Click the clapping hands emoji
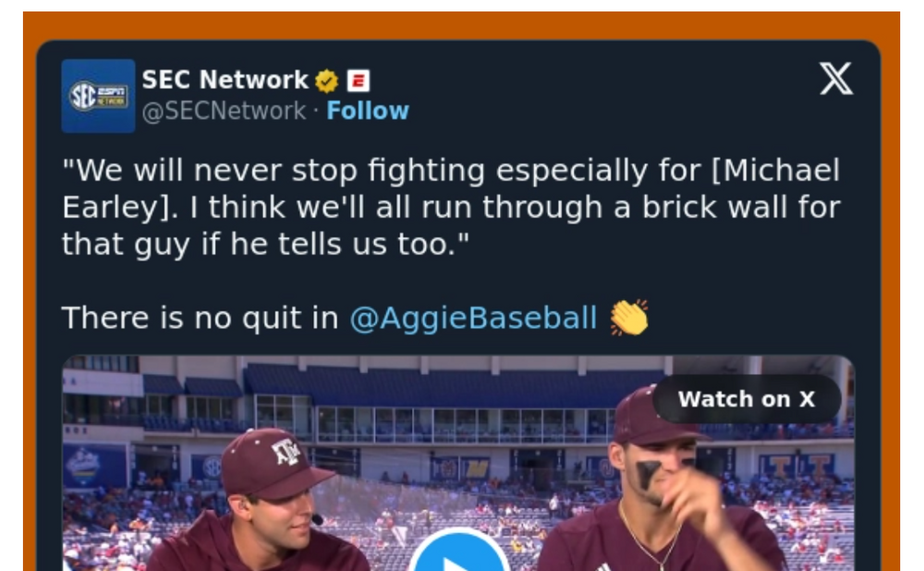The image size is (924, 571). point(629,318)
